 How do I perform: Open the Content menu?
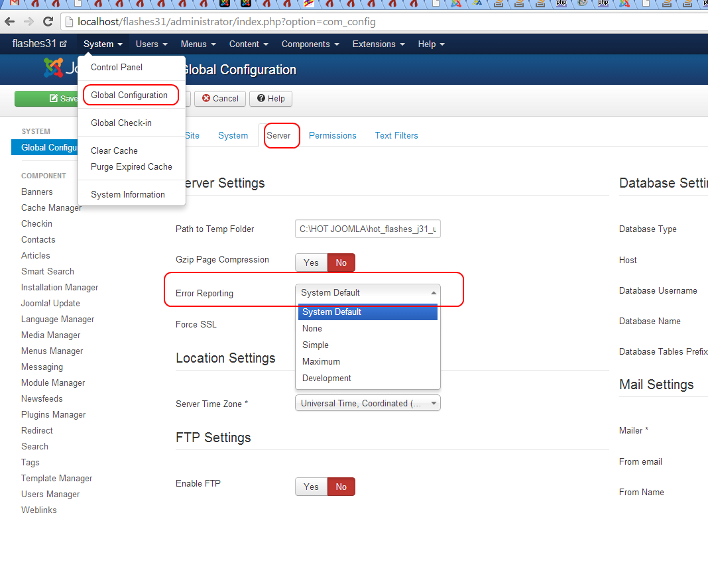(249, 44)
